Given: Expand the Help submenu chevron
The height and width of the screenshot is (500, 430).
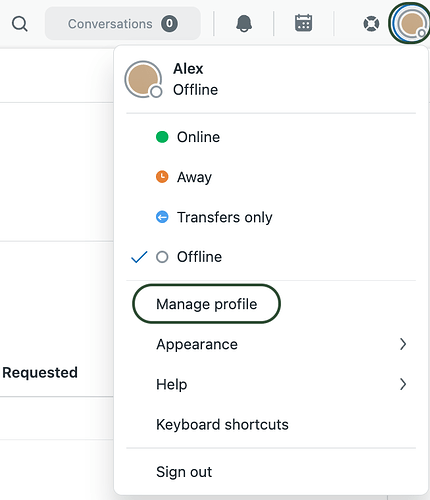Looking at the screenshot, I should tap(403, 384).
